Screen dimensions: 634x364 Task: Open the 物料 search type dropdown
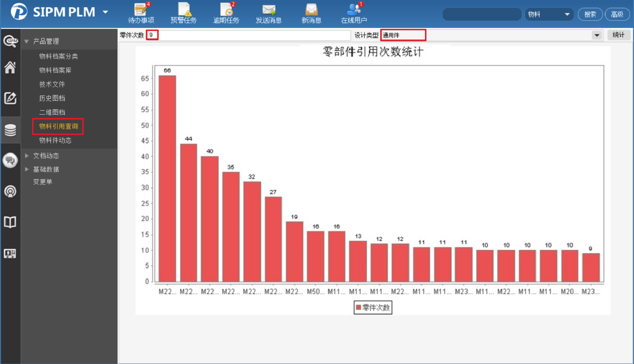coord(549,14)
